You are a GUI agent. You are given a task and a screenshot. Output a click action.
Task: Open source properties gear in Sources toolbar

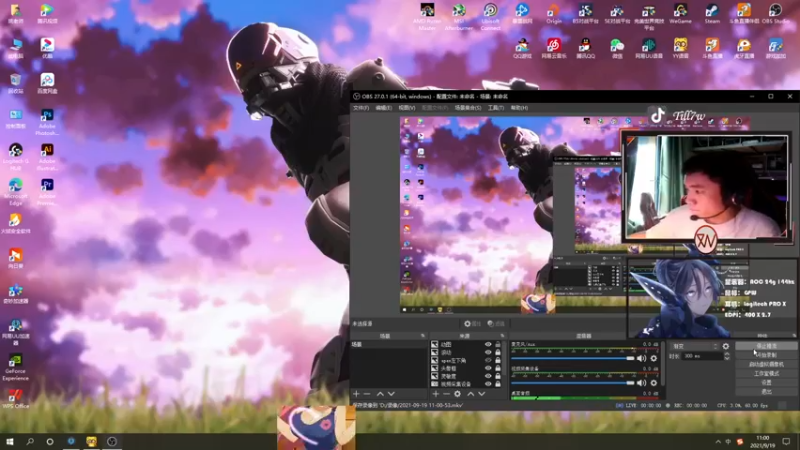click(x=458, y=394)
